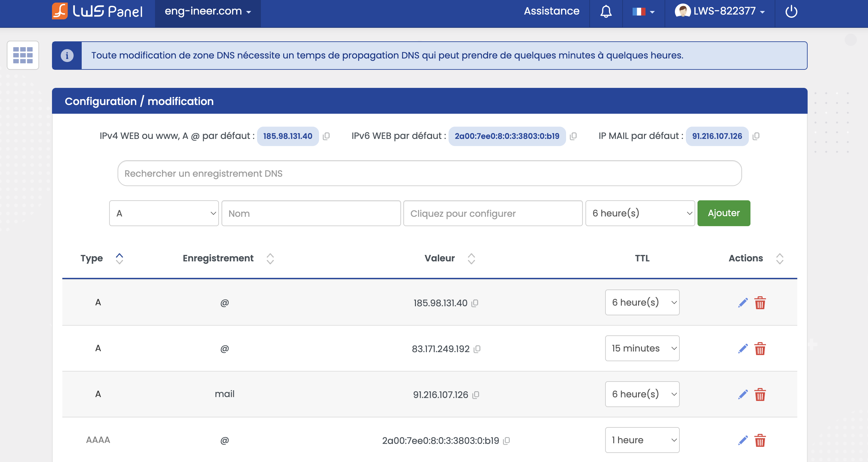This screenshot has width=868, height=462.
Task: Edit the AAAA record
Action: pos(743,440)
